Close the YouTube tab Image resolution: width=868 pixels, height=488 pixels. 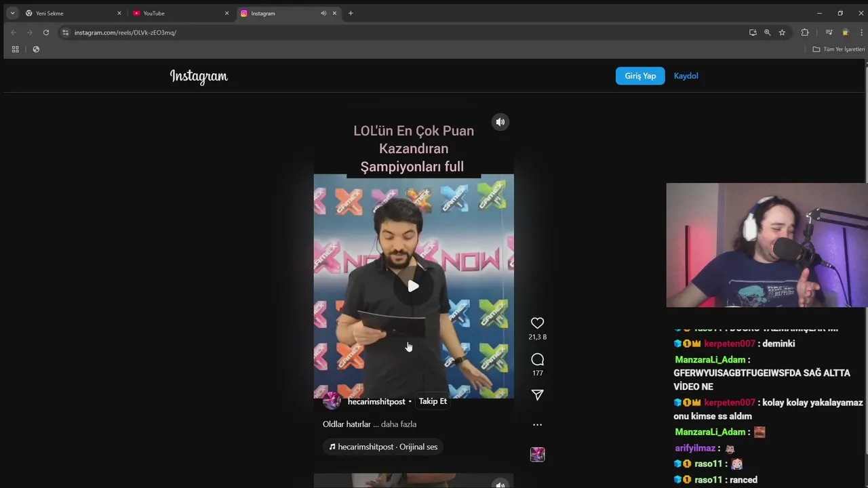pyautogui.click(x=226, y=13)
